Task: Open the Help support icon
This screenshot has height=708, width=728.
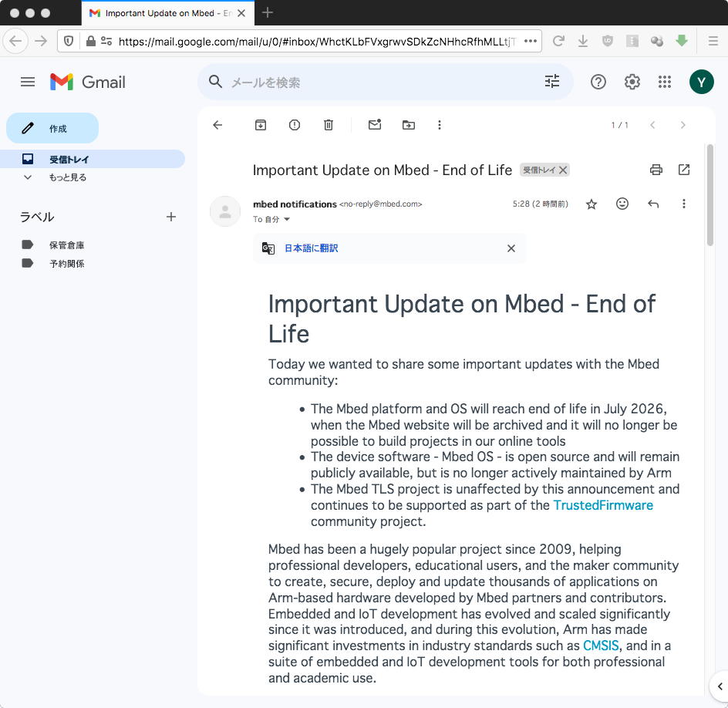Action: (598, 83)
